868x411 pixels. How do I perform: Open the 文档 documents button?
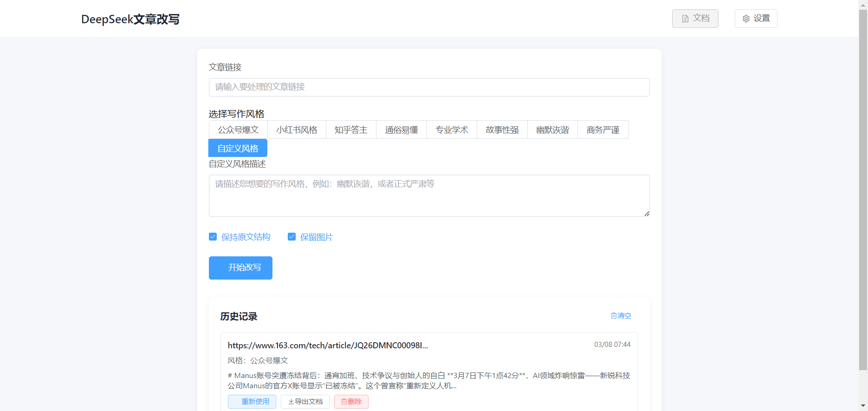tap(695, 19)
